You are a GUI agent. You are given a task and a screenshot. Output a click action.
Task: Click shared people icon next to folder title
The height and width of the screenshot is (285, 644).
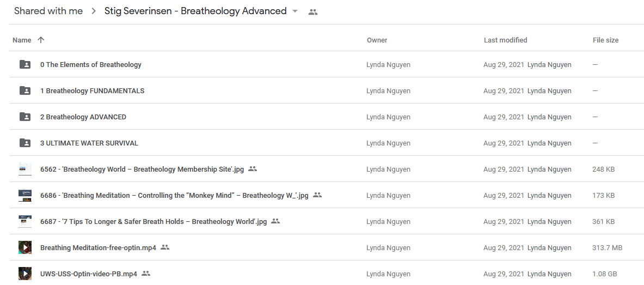click(313, 12)
